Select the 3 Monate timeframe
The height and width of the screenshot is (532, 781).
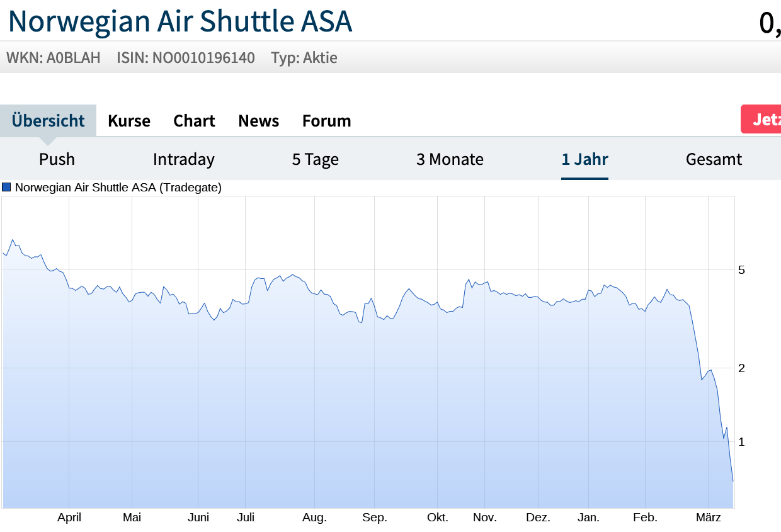point(450,159)
